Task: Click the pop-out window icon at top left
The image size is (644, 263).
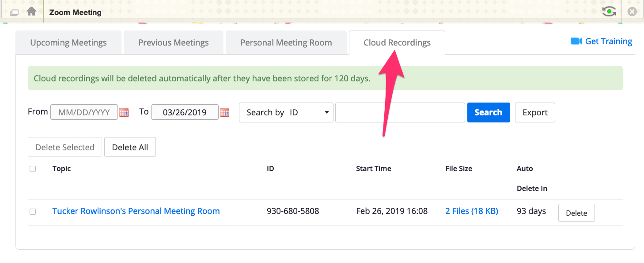Action: 14,12
